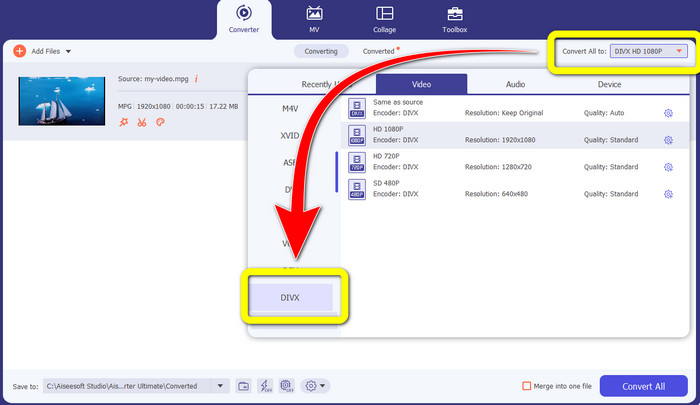Viewport: 700px width, 405px height.
Task: Expand the Add Files dropdown arrow
Action: coord(68,51)
